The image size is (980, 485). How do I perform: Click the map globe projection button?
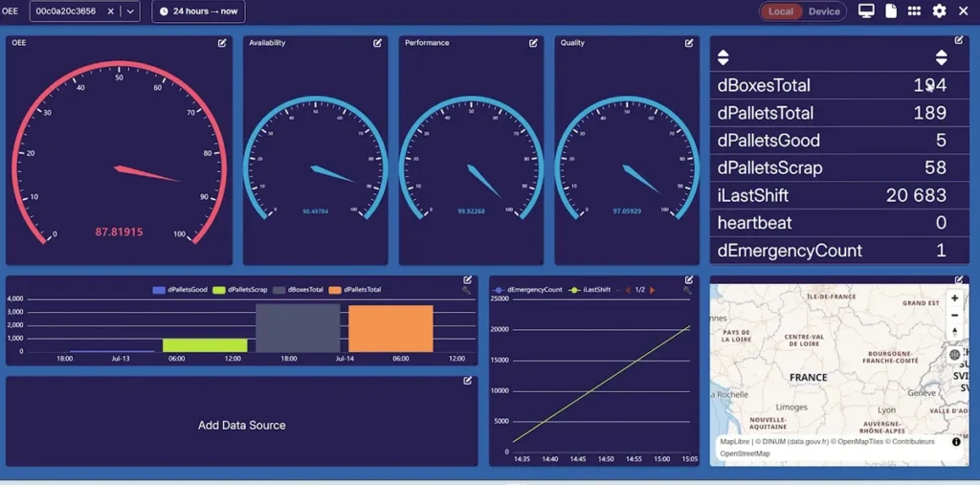[954, 355]
